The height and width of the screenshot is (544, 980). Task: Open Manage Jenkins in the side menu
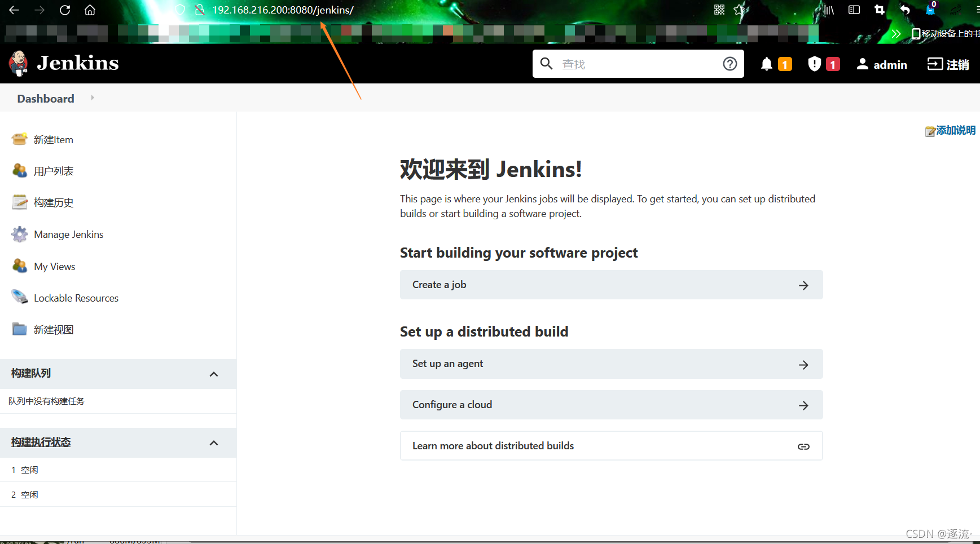(69, 235)
